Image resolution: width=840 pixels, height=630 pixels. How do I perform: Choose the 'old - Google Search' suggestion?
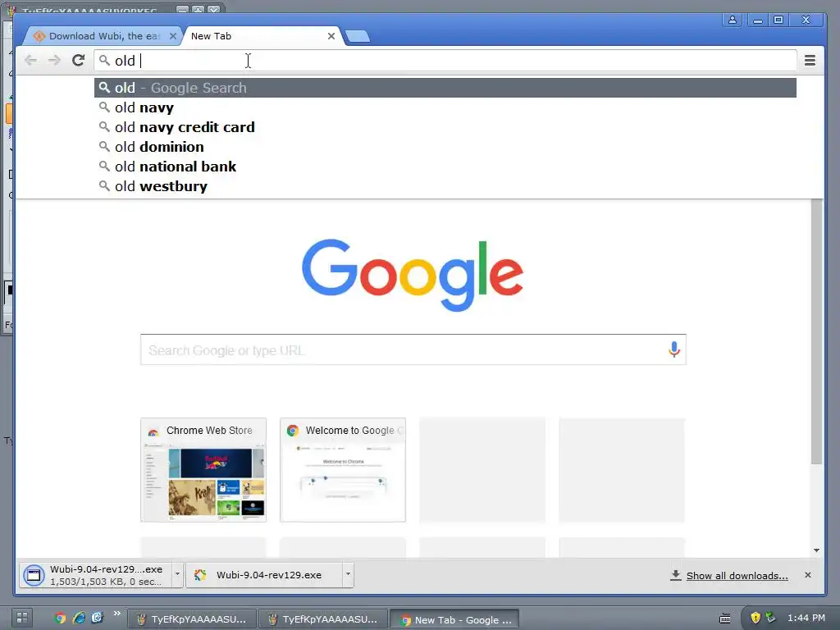445,88
